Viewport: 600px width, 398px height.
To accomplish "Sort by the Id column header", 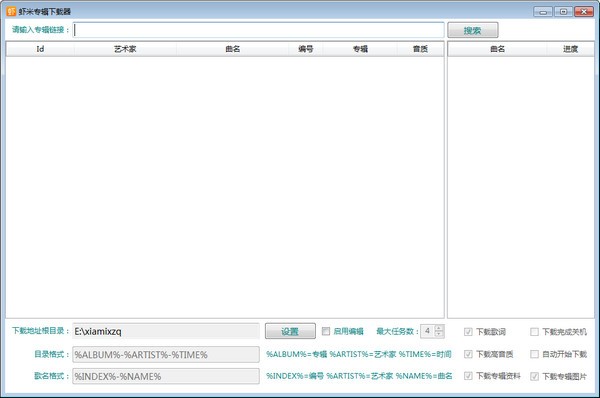I will (x=40, y=49).
